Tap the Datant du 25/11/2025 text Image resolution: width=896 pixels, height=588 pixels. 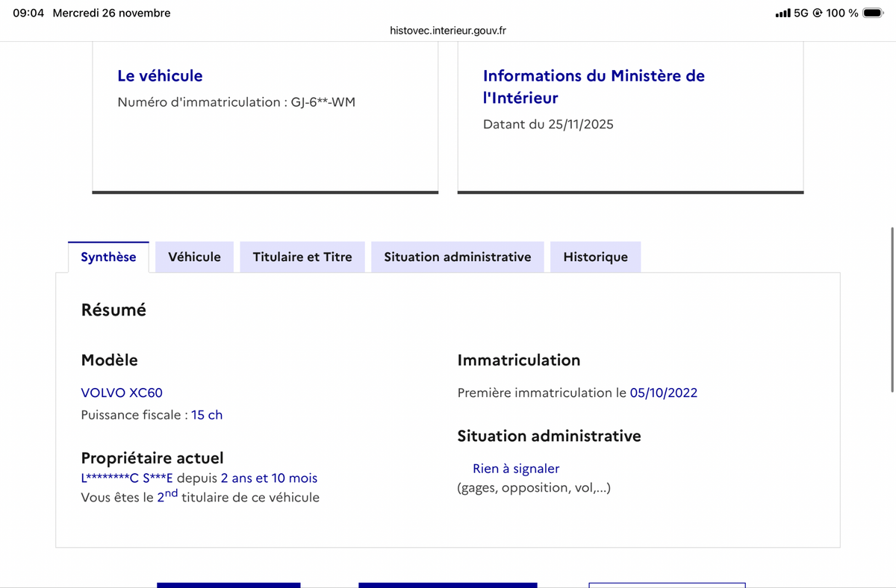point(548,125)
